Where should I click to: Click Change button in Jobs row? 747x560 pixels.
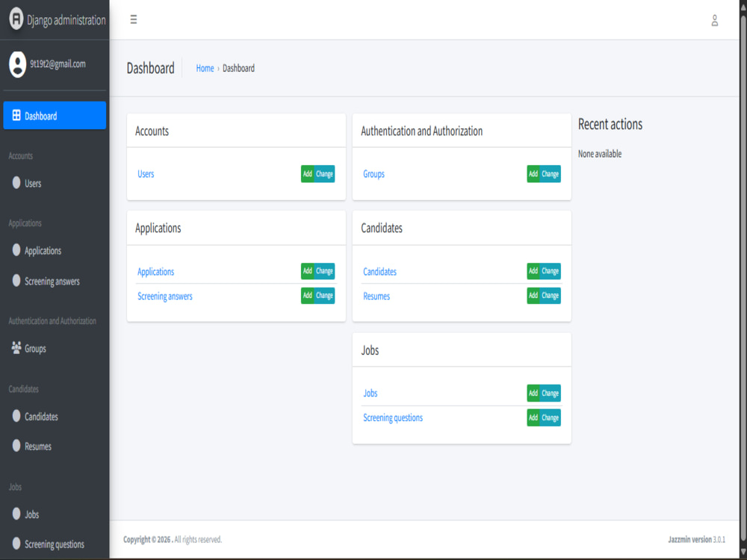tap(551, 393)
